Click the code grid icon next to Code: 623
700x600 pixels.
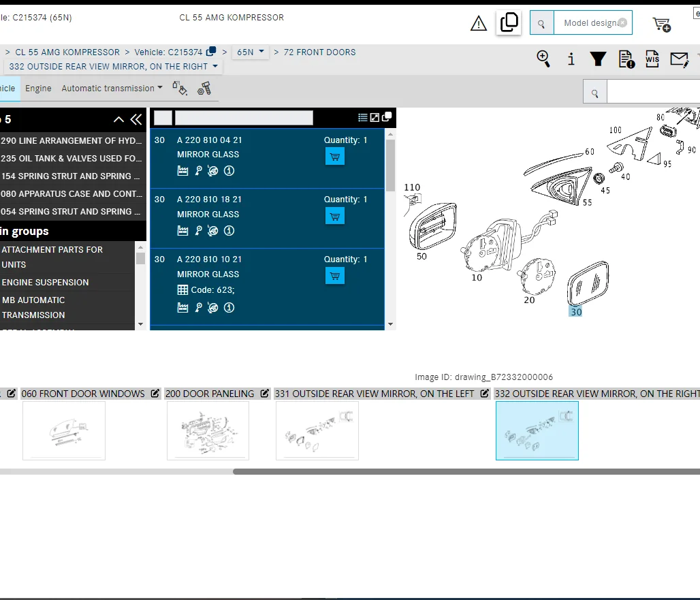(x=182, y=290)
